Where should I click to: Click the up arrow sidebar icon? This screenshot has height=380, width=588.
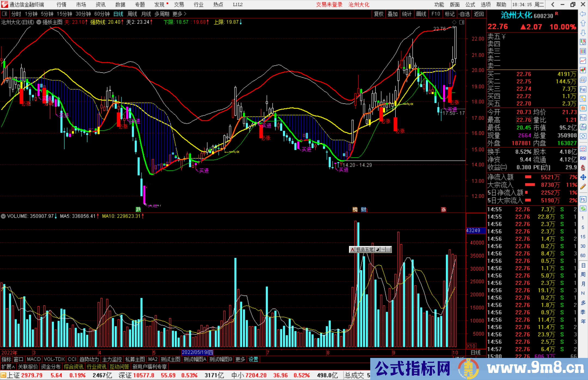click(583, 23)
